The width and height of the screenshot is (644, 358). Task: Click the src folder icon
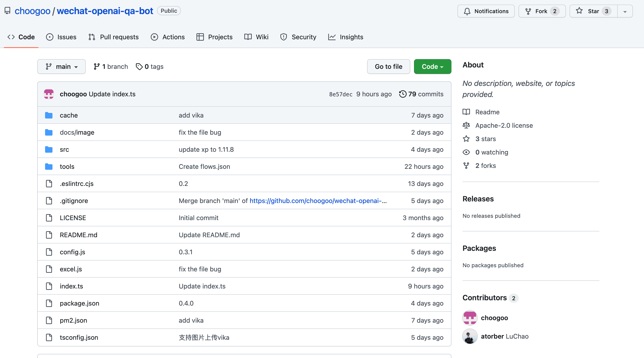[x=49, y=149]
